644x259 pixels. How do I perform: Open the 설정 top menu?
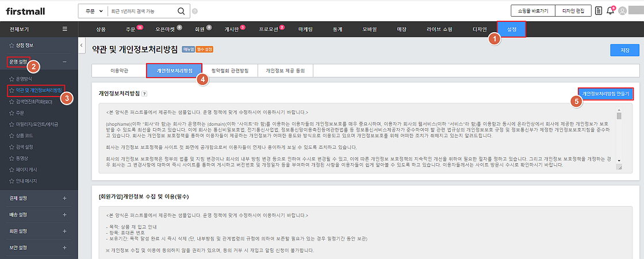pyautogui.click(x=511, y=29)
